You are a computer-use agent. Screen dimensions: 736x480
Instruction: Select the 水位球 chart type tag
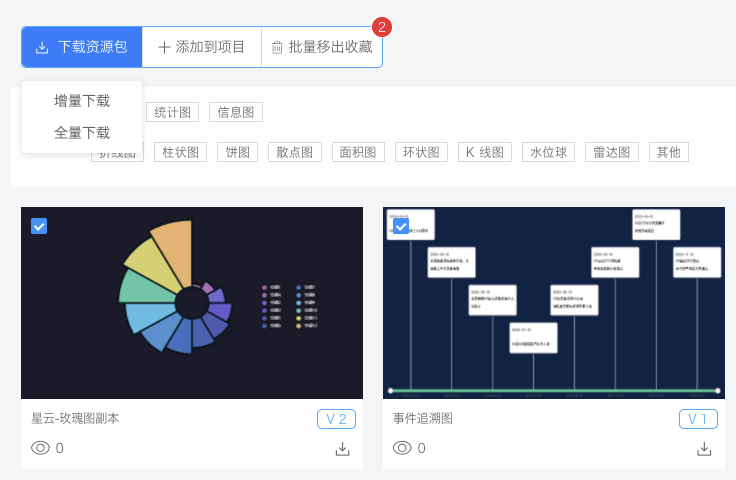pyautogui.click(x=548, y=152)
